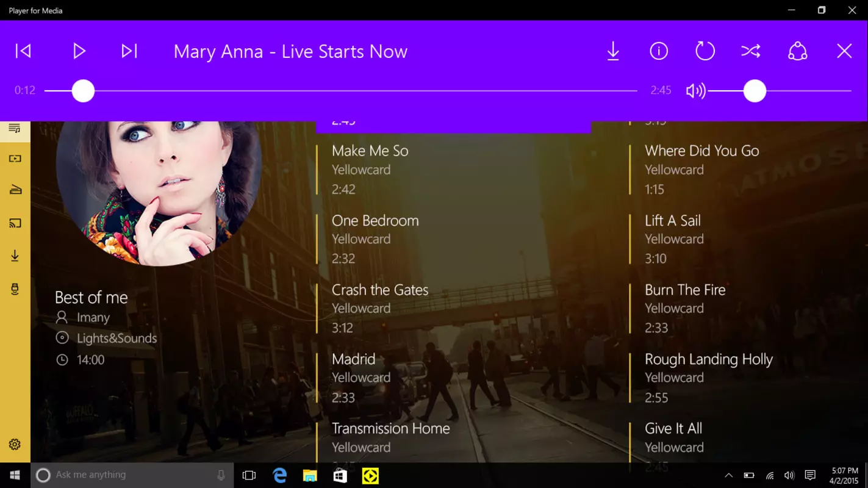Close the purple player bar
Screen dimensions: 868x488
(x=844, y=51)
